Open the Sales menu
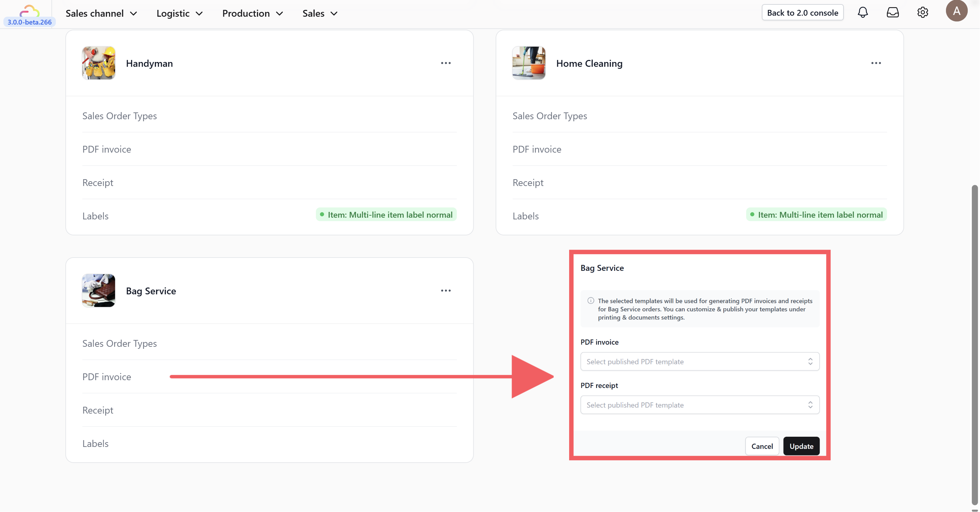 pos(320,13)
